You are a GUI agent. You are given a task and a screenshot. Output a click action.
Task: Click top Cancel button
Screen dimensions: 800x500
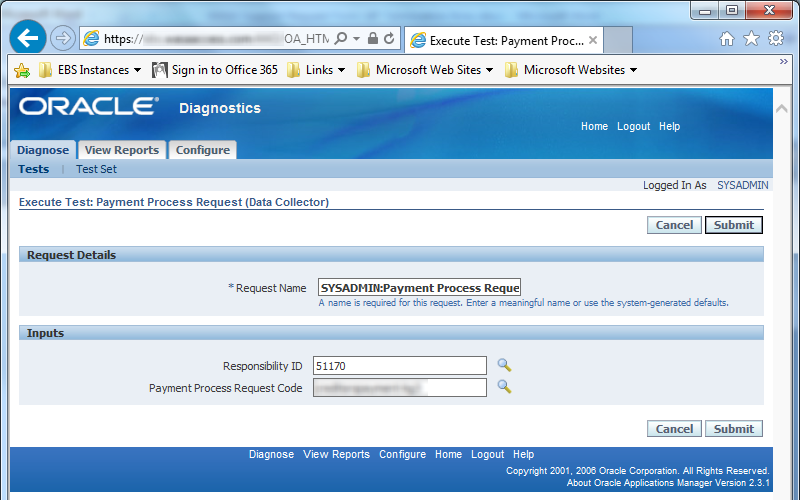tap(674, 225)
